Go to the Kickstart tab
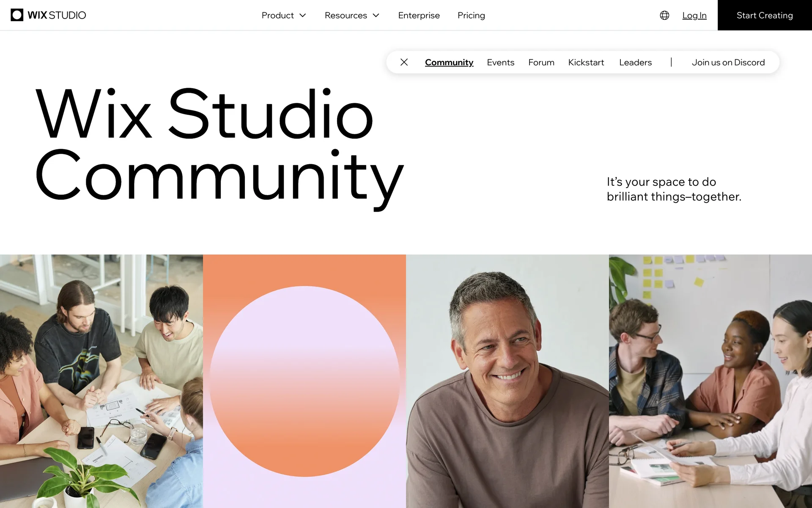 (586, 62)
